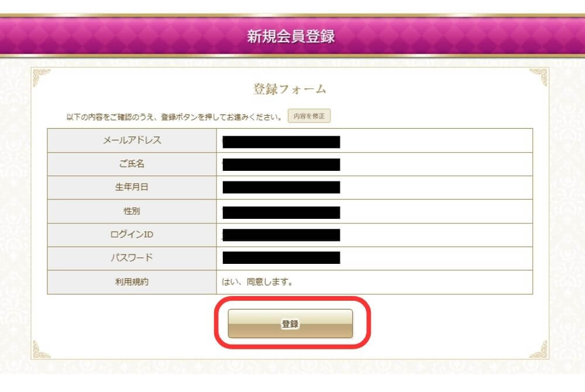Screen dimensions: 585x392
Task: Click the redacted ご氏名 name entry
Action: pyautogui.click(x=281, y=164)
